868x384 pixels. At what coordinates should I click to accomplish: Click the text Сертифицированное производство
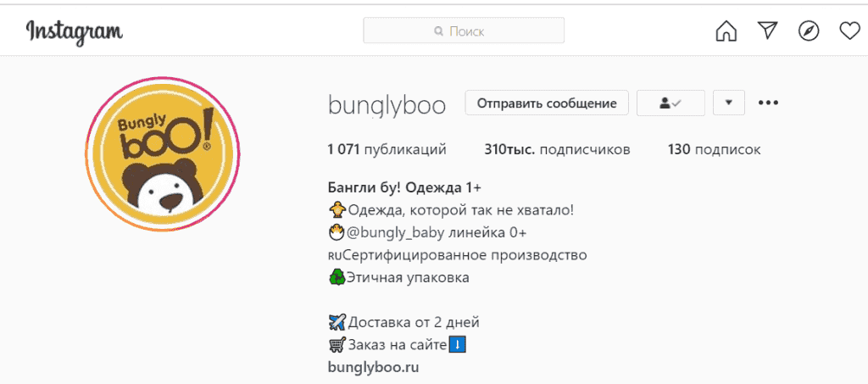[x=465, y=256]
